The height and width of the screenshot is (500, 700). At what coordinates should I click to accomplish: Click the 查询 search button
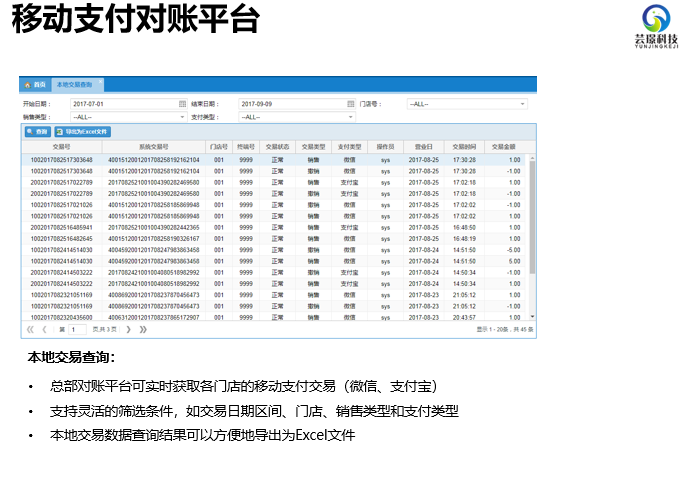[x=38, y=132]
